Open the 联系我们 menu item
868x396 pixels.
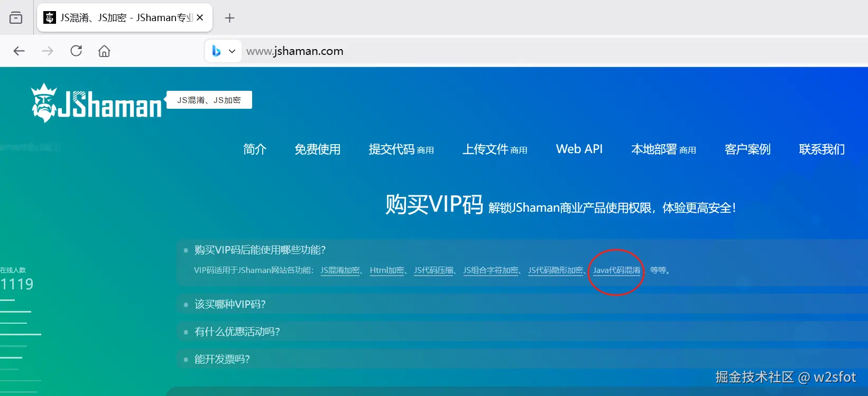(x=822, y=149)
